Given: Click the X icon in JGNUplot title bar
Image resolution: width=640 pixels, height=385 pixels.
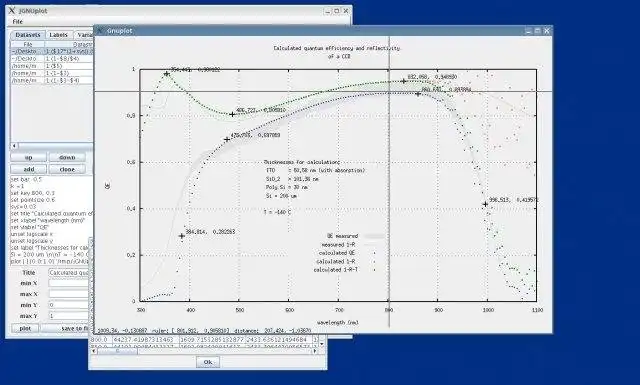Looking at the screenshot, I should [x=12, y=11].
